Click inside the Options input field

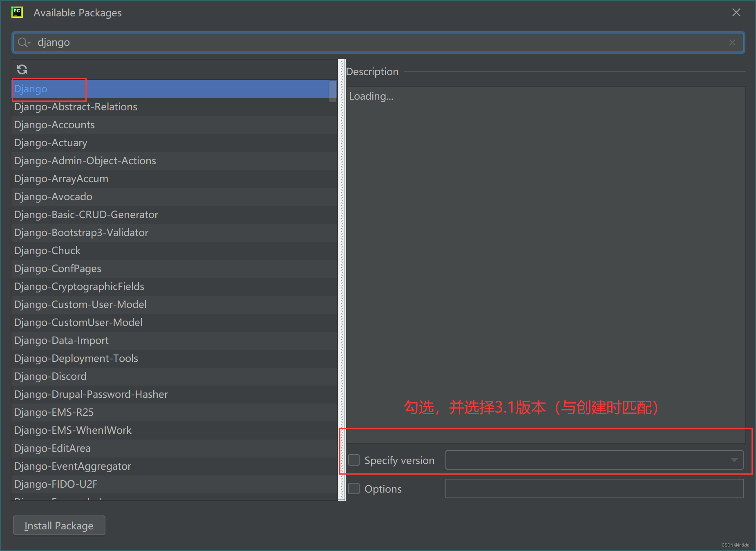(x=593, y=489)
